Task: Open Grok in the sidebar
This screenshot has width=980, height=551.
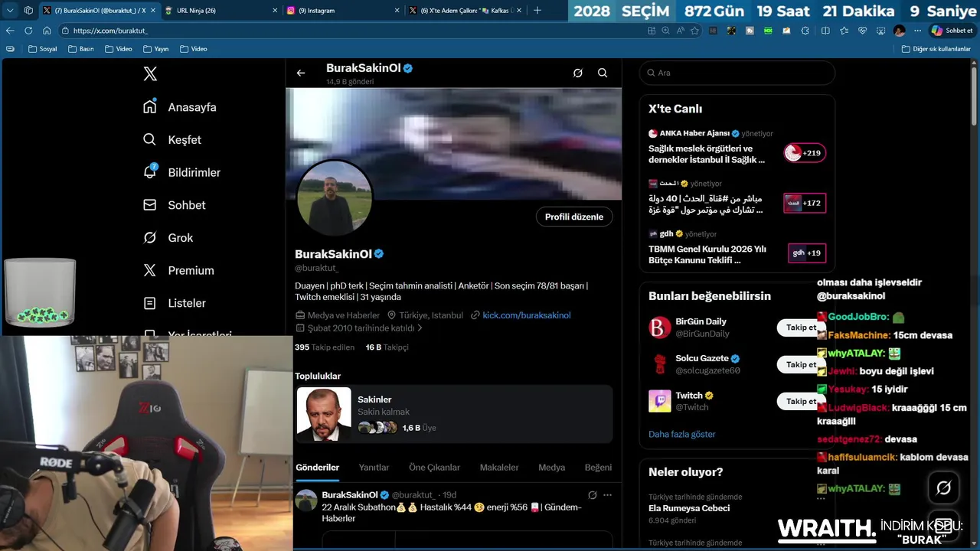Action: (x=169, y=238)
